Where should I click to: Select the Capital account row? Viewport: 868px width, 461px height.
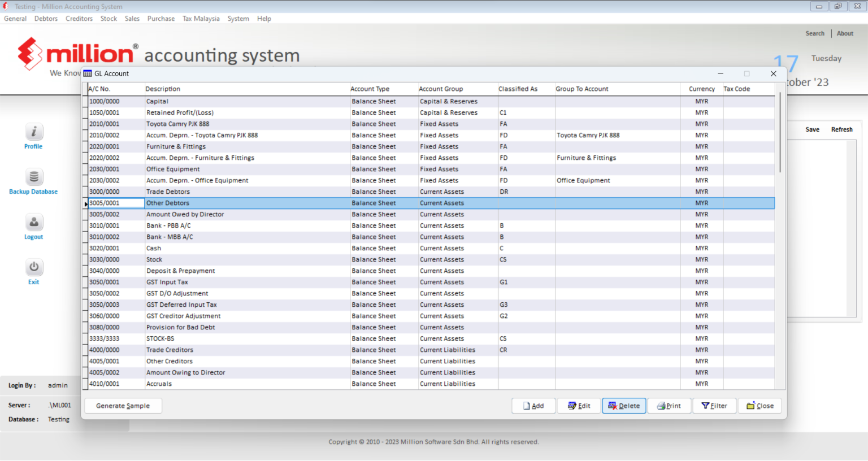tap(431, 101)
